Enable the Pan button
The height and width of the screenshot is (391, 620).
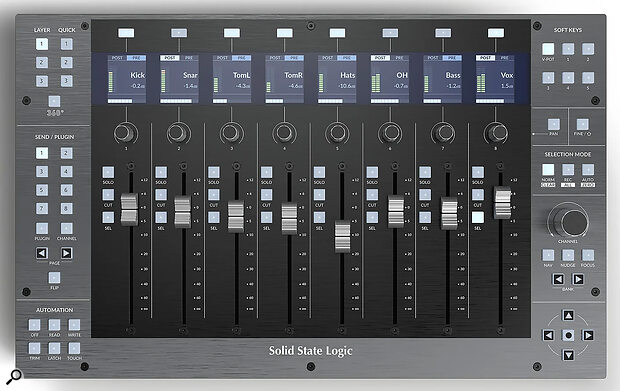[554, 125]
